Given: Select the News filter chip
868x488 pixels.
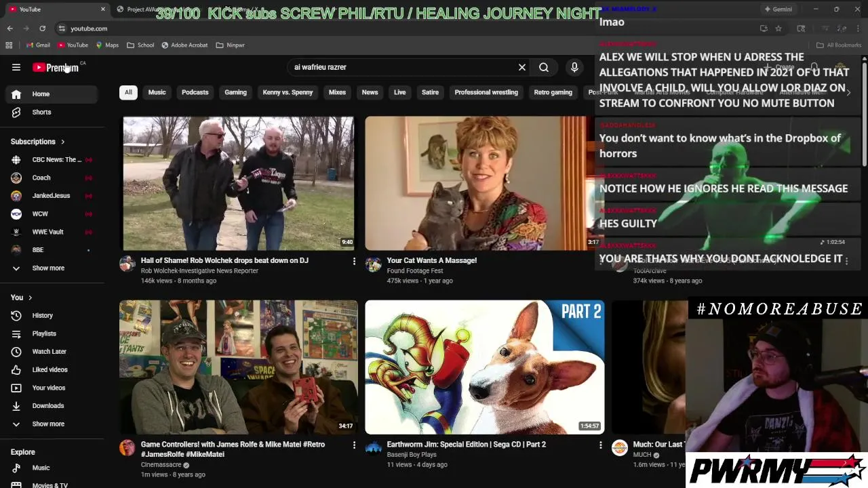Looking at the screenshot, I should 370,92.
